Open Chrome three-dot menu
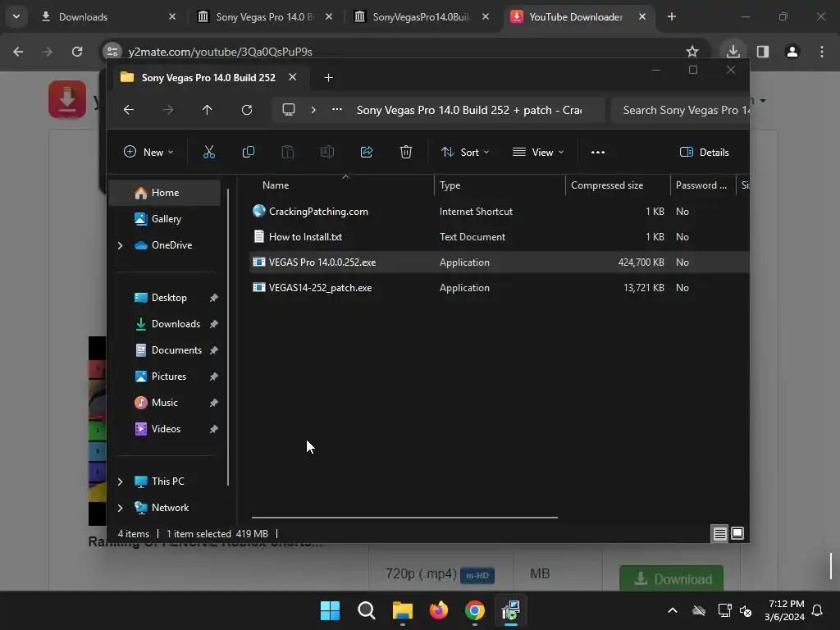Screen dimensions: 840x630 pos(822,52)
